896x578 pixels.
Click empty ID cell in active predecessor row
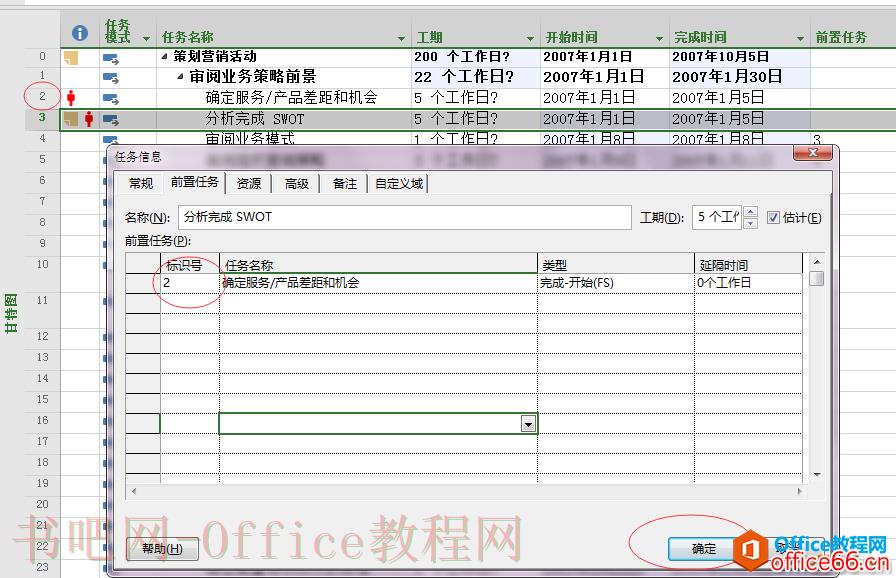[x=190, y=424]
